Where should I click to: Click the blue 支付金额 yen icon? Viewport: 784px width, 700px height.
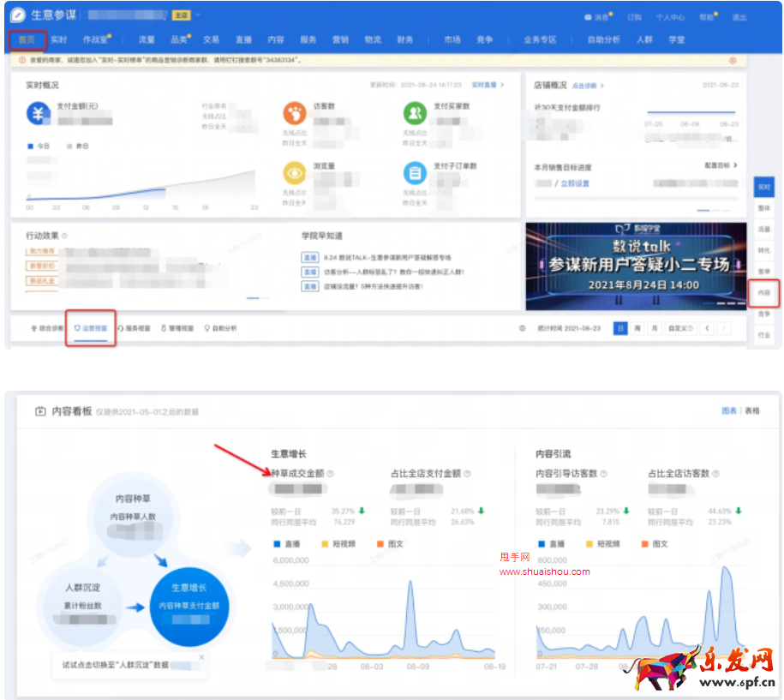[39, 113]
